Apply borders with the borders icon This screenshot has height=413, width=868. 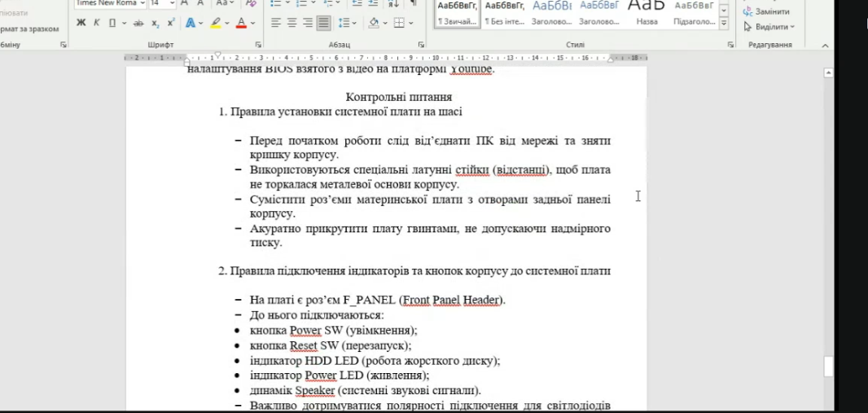(399, 23)
